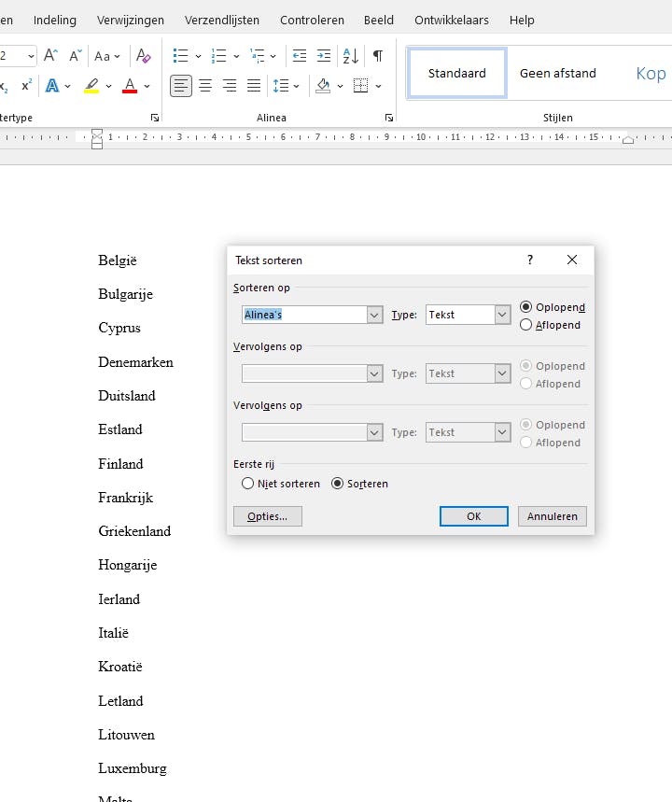Apply the yellow text highlight color
Viewport: 672px width, 802px height.
coord(91,86)
